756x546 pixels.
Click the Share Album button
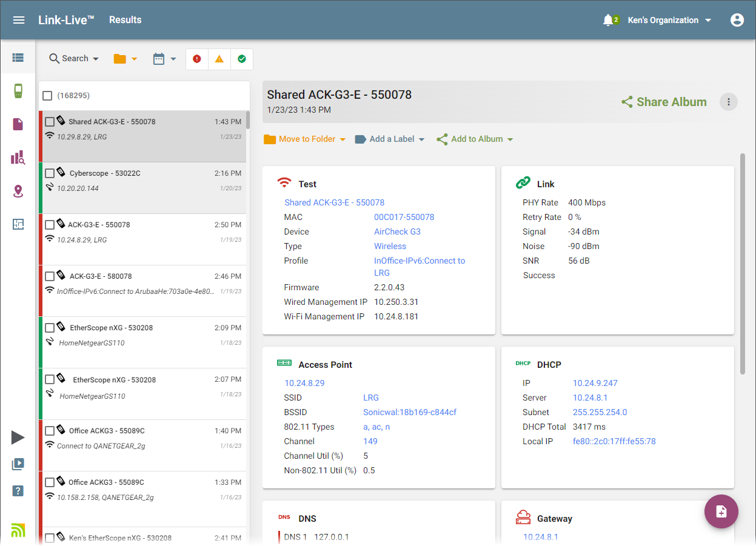664,102
